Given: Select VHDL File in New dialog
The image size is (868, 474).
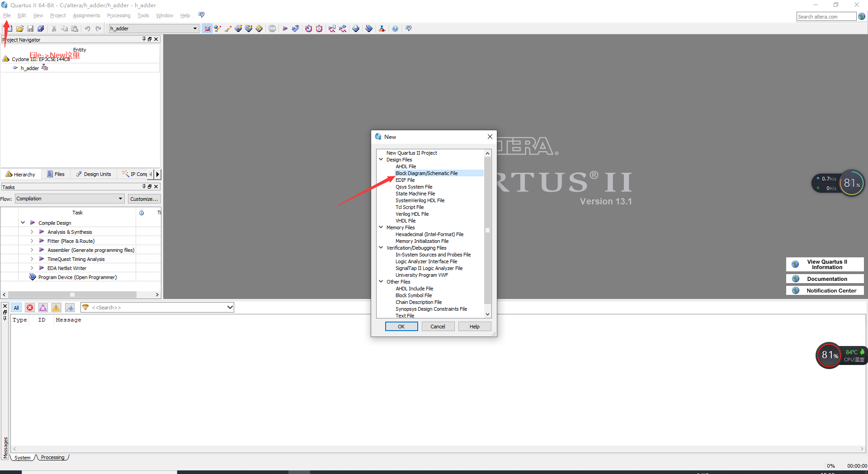Looking at the screenshot, I should tap(406, 221).
